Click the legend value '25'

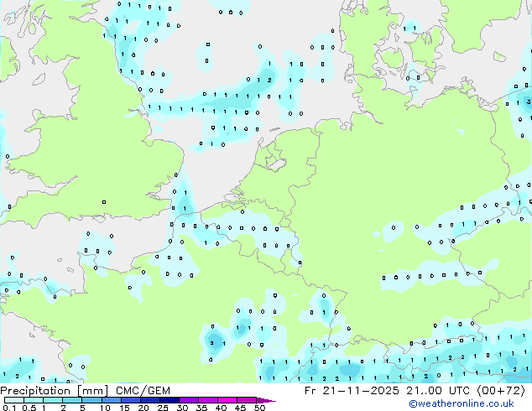click(163, 408)
